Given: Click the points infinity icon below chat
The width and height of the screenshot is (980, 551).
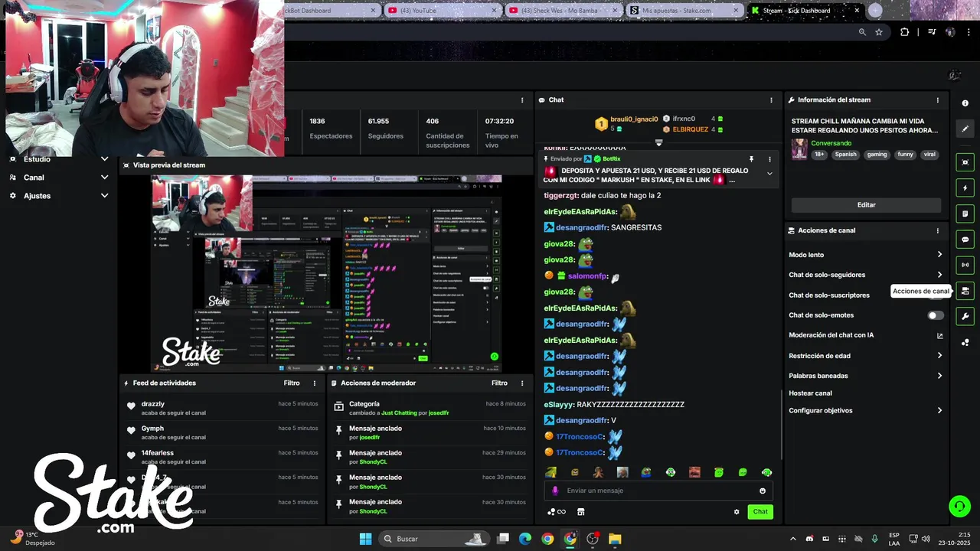Looking at the screenshot, I should [557, 512].
